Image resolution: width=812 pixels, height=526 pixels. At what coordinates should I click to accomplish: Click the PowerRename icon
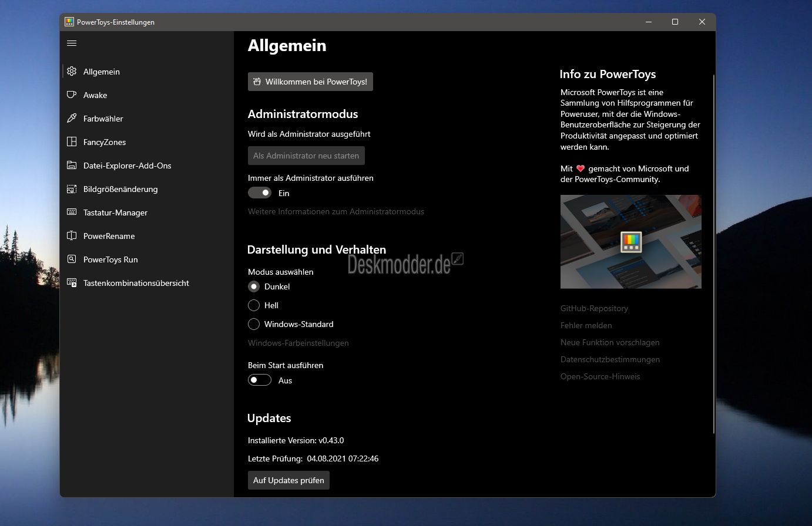click(72, 235)
